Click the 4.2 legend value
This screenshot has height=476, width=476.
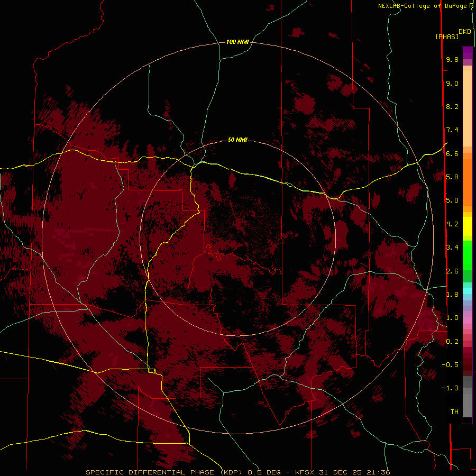pyautogui.click(x=452, y=224)
